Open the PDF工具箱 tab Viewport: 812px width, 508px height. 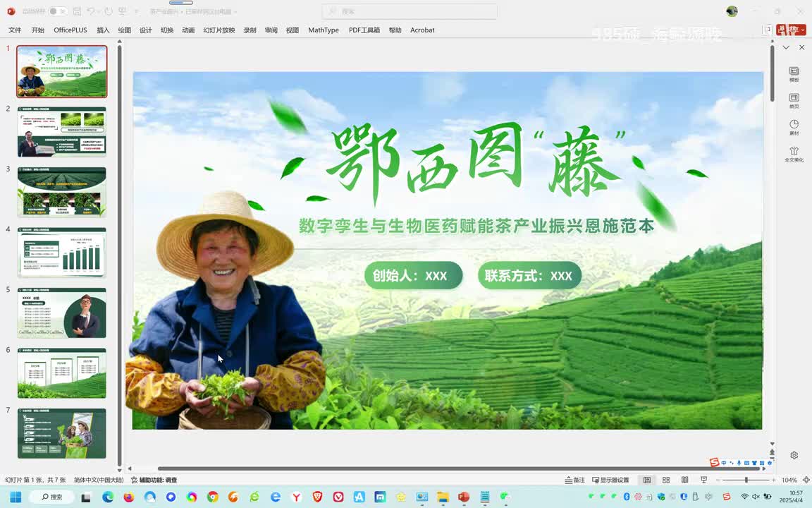(x=364, y=30)
